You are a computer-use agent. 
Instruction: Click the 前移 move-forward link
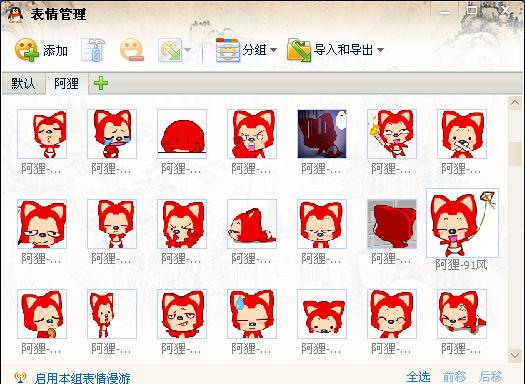pos(454,377)
